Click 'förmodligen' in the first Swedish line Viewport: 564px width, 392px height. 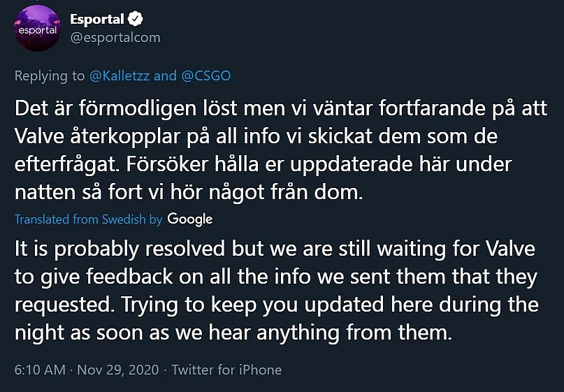coord(138,109)
